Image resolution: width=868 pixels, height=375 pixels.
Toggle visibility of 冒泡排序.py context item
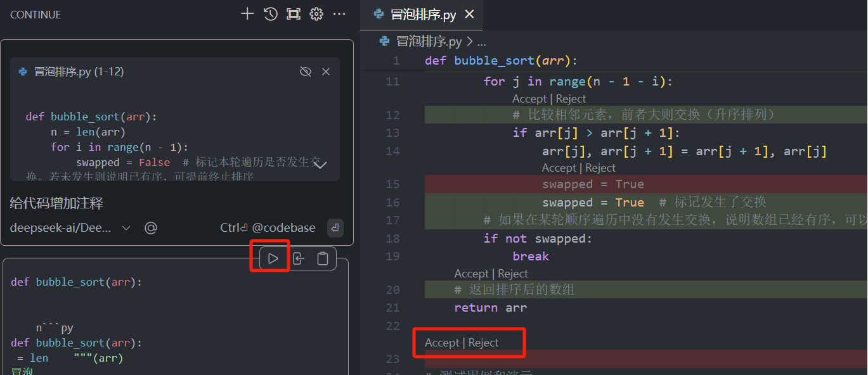coord(306,72)
